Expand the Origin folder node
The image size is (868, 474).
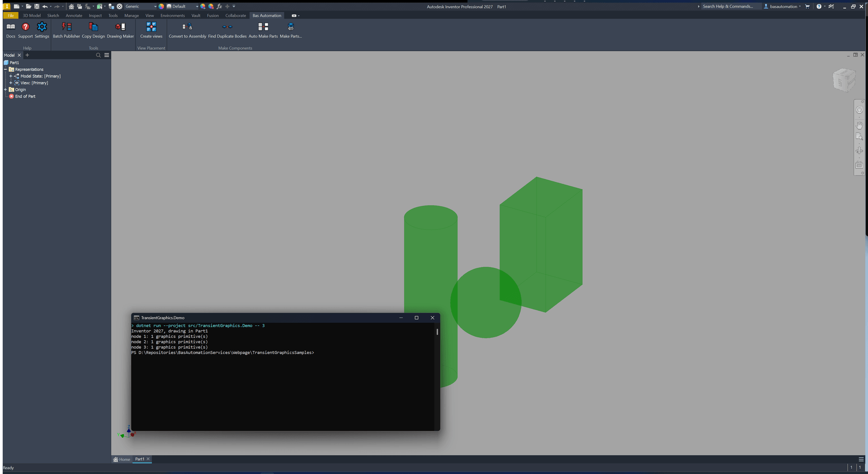(5, 89)
